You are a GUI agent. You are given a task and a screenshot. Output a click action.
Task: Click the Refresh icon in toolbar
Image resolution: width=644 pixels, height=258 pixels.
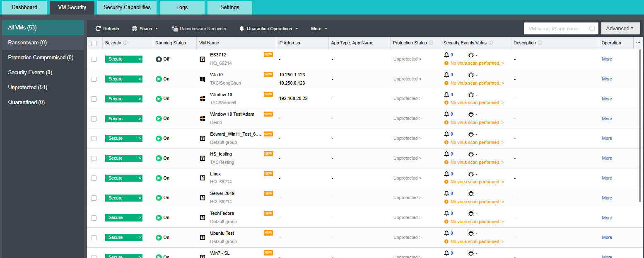tap(98, 29)
